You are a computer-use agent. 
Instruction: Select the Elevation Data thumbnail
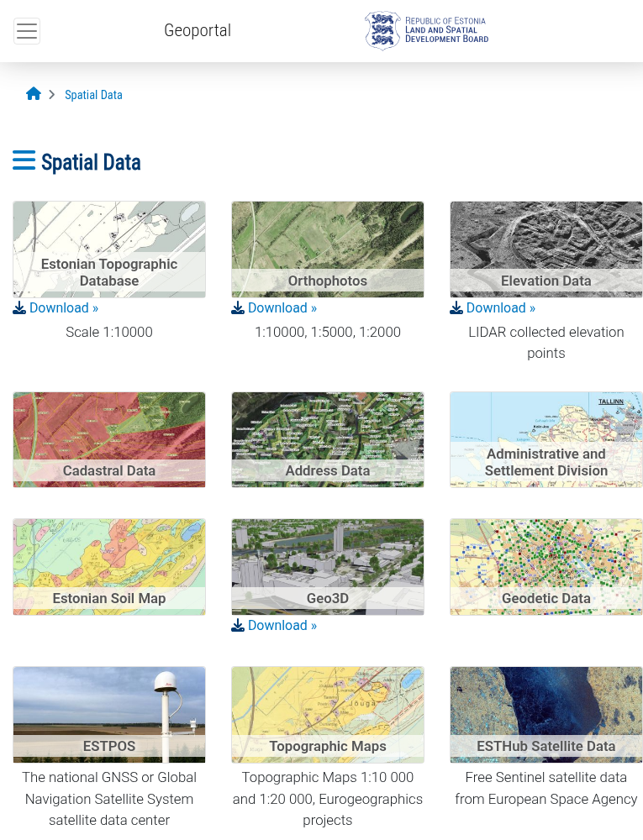546,249
